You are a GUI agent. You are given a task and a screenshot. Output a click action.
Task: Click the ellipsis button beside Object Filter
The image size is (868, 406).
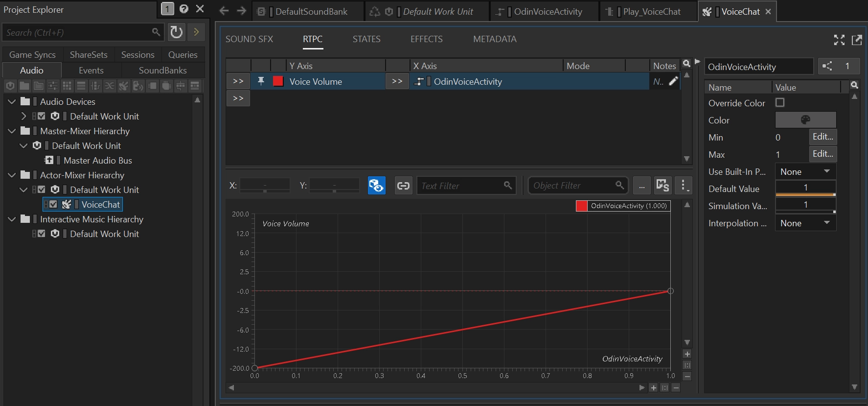(641, 186)
